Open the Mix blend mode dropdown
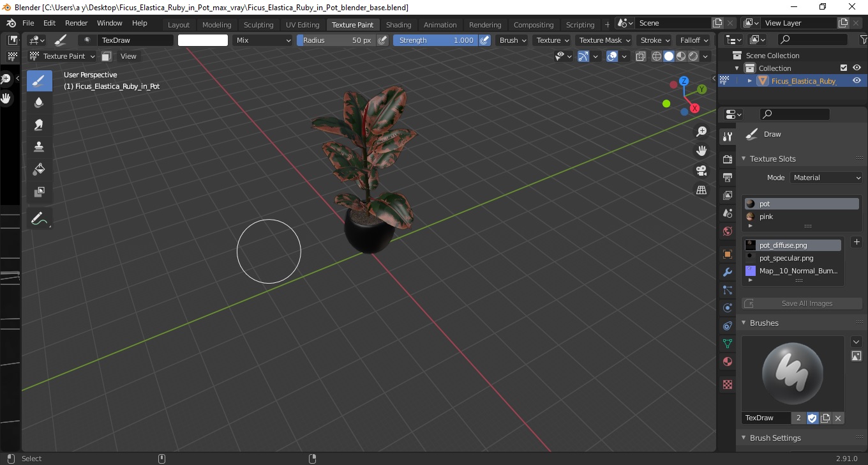Screen dimensions: 868x465 (262, 40)
